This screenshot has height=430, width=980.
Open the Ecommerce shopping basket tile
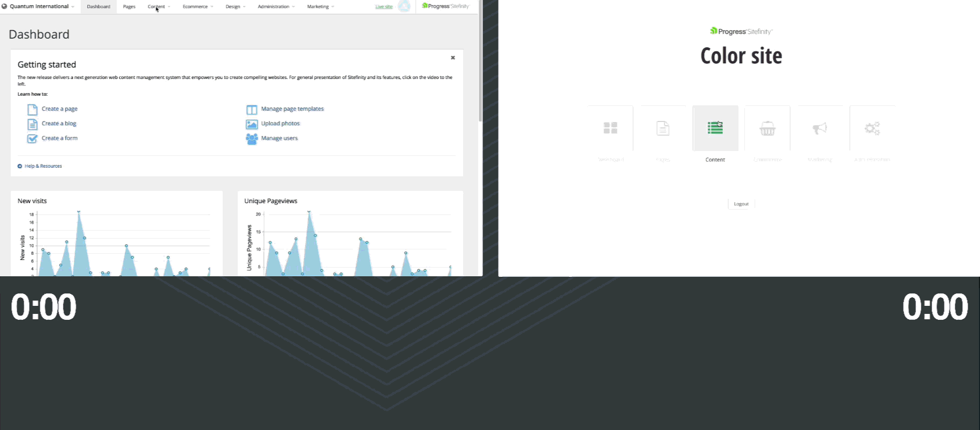click(767, 128)
